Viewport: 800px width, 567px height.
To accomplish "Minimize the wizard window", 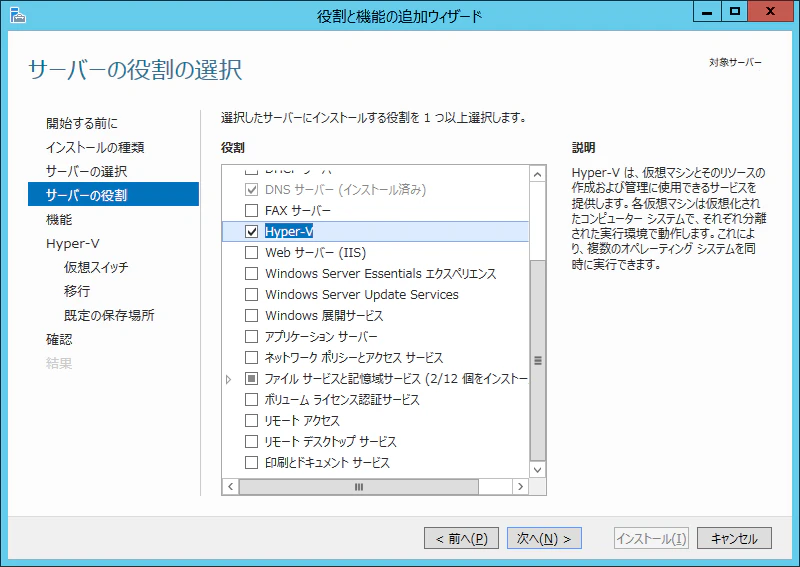I will click(x=707, y=11).
